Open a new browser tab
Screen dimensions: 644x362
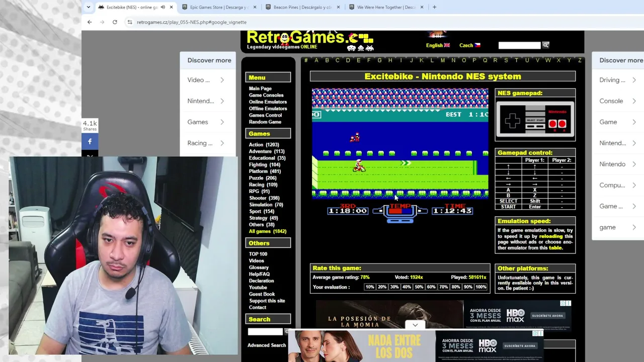[x=434, y=7]
